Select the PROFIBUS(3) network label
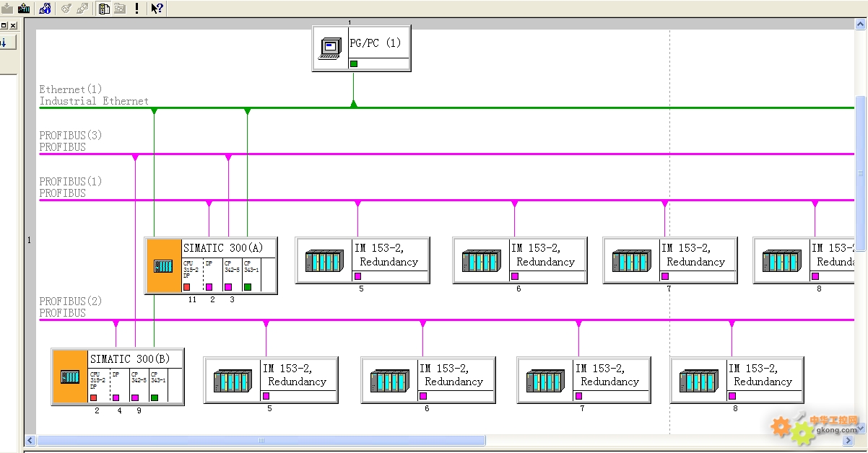This screenshot has width=868, height=453. click(x=71, y=141)
